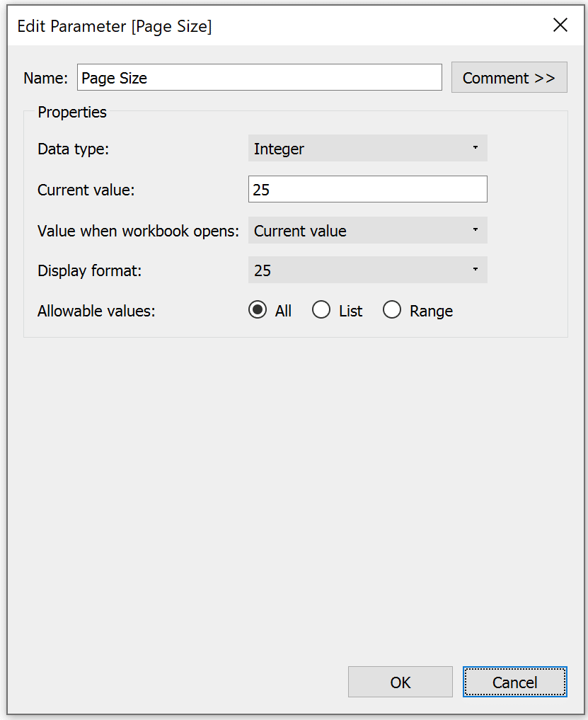Click the Allowable values label text
Viewport: 588px width, 720px height.
coord(96,311)
